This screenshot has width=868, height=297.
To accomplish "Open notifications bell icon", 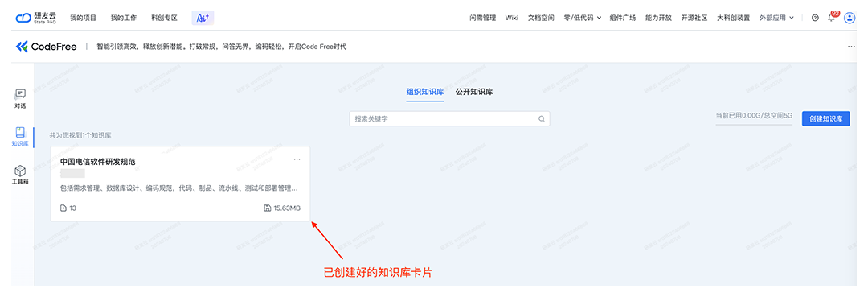I will coord(832,18).
